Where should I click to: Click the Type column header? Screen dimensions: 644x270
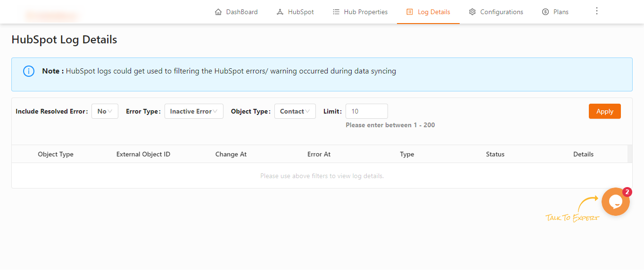(407, 154)
